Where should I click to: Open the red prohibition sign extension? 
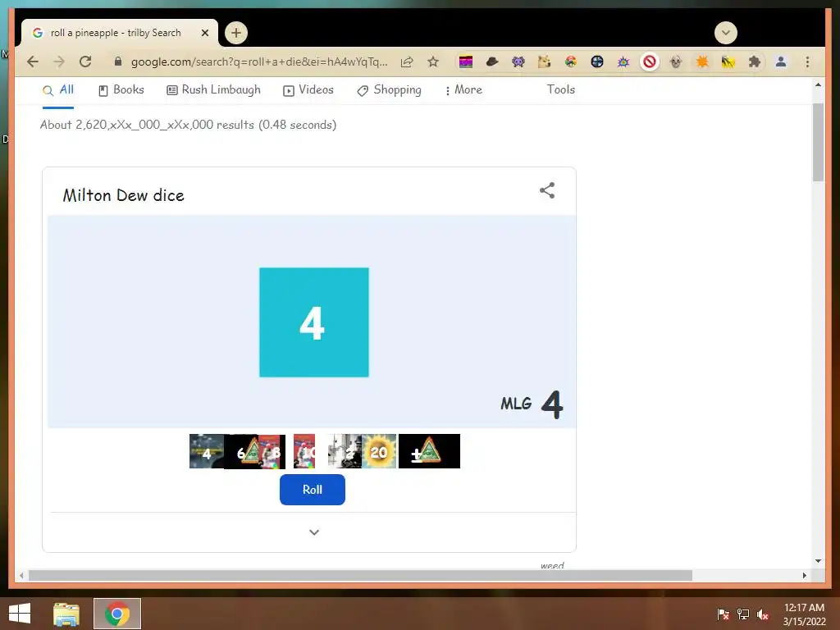coord(650,62)
